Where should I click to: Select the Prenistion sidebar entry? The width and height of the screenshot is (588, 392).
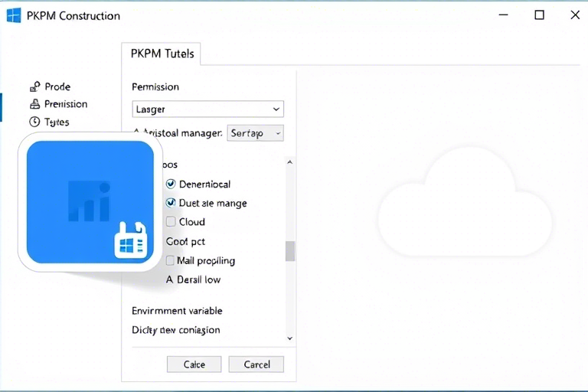tap(58, 104)
